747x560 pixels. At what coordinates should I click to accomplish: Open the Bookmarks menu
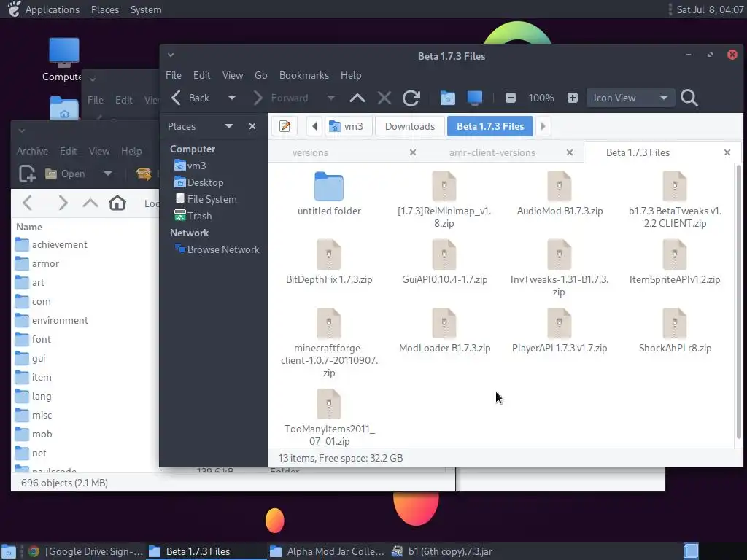click(x=304, y=75)
